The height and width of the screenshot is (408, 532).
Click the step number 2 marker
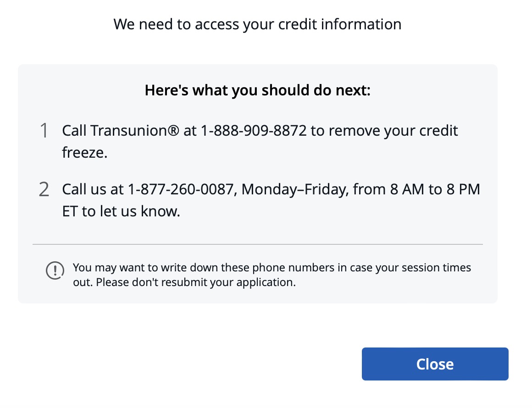44,189
